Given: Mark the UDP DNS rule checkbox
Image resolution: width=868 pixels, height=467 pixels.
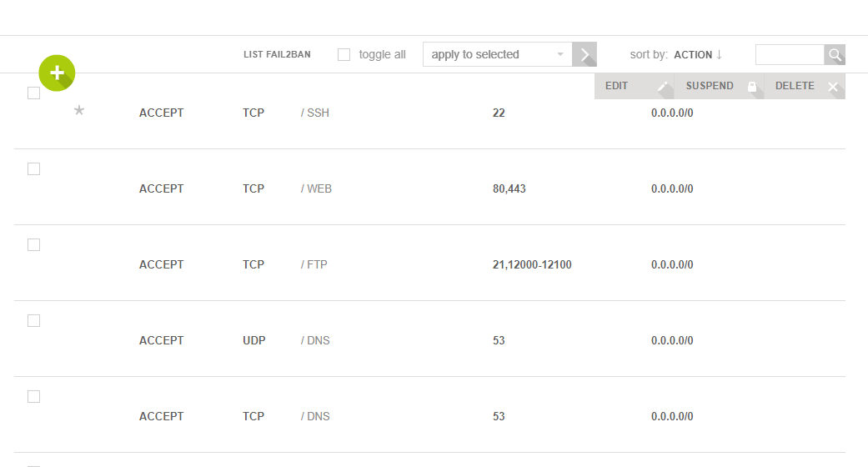Looking at the screenshot, I should 34,321.
